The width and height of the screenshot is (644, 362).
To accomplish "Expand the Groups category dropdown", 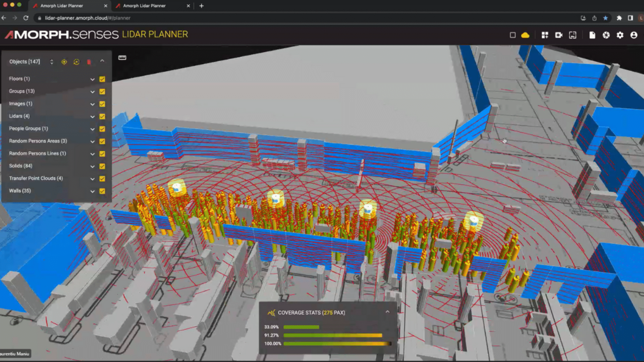I will [x=93, y=92].
